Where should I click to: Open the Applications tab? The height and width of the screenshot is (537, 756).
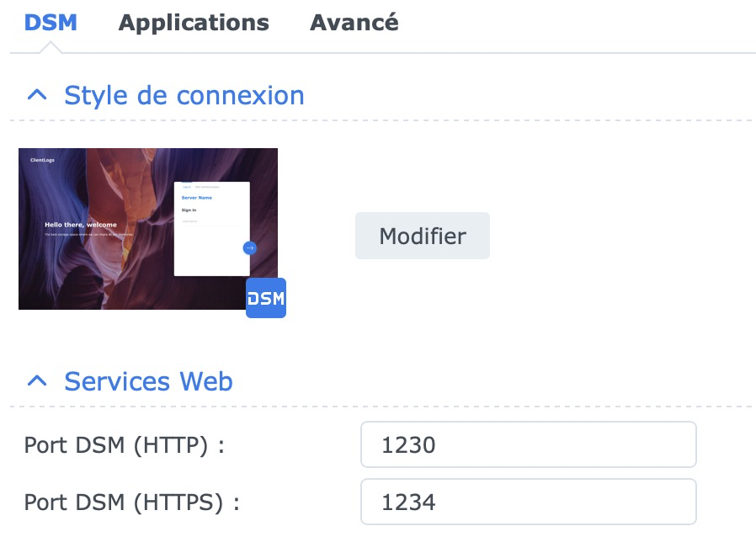[x=194, y=23]
